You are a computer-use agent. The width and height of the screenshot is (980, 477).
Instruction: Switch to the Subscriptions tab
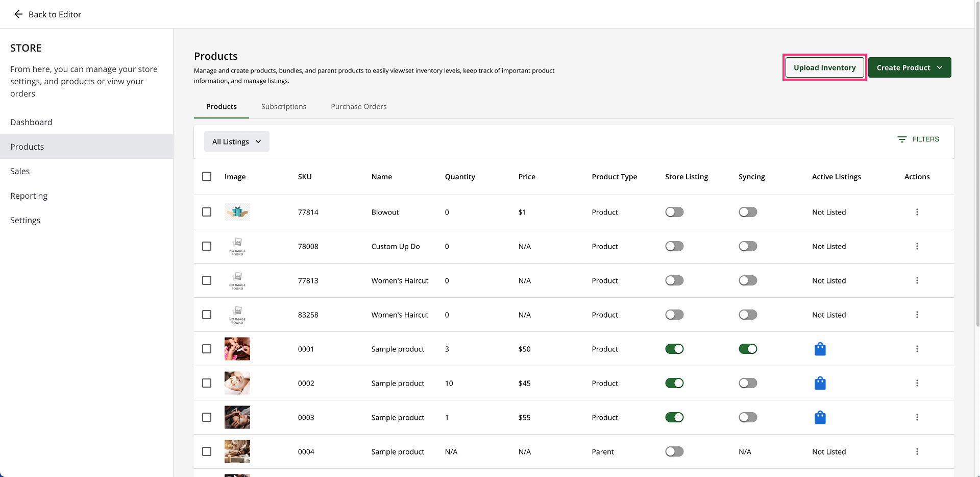[x=283, y=107]
